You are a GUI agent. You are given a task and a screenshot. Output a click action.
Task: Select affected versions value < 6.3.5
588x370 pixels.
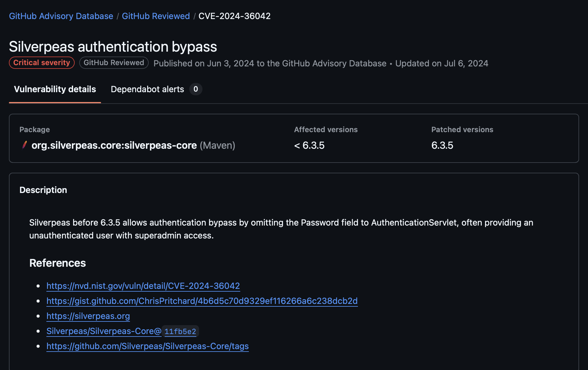point(309,145)
